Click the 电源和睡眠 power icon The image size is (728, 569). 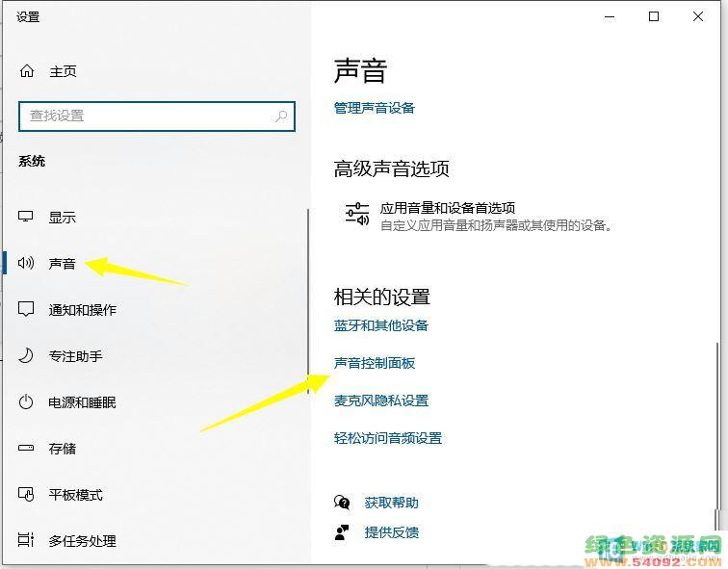(x=26, y=401)
